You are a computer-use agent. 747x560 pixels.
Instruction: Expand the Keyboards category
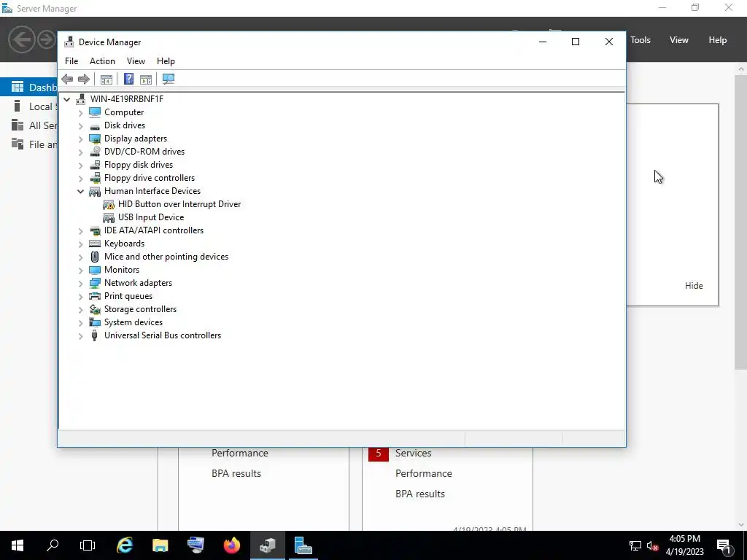(80, 244)
